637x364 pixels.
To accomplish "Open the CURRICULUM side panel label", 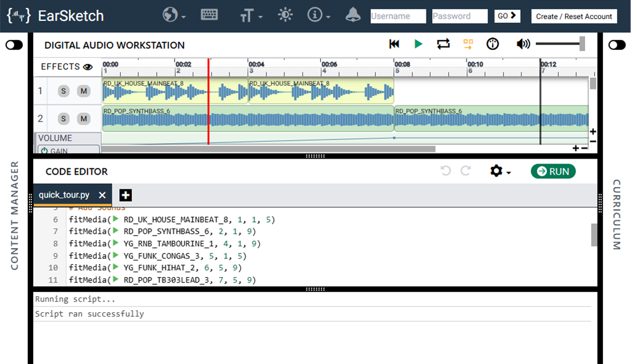I will click(617, 215).
